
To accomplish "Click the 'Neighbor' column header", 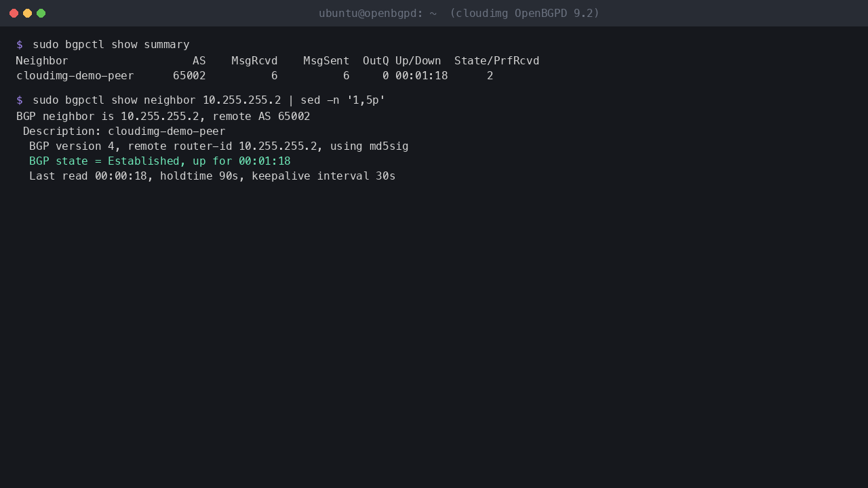I will coord(42,61).
